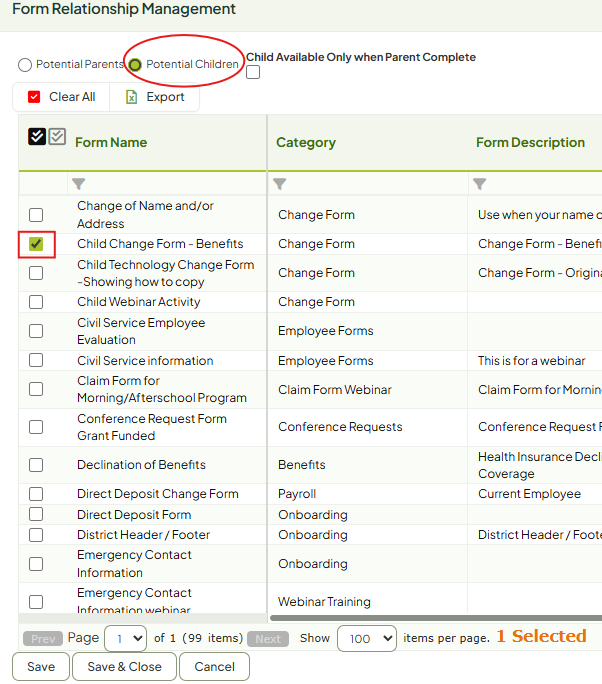
Task: Click the gray select-page checkmark icon
Action: [x=57, y=136]
